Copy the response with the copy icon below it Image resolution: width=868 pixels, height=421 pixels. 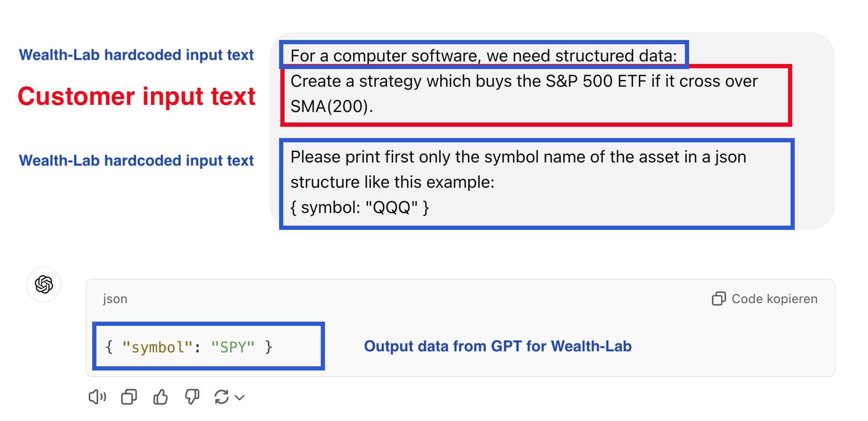(129, 397)
